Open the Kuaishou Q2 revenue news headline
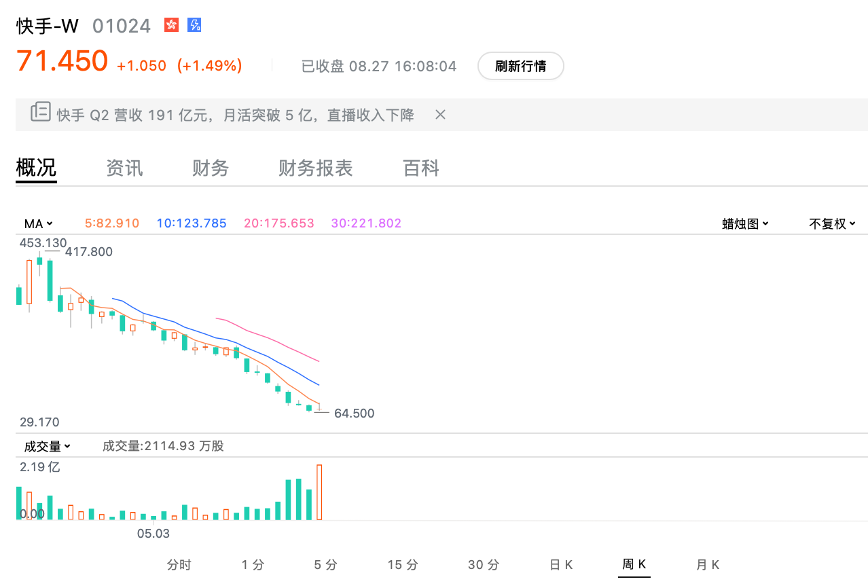This screenshot has height=588, width=868. pyautogui.click(x=235, y=115)
